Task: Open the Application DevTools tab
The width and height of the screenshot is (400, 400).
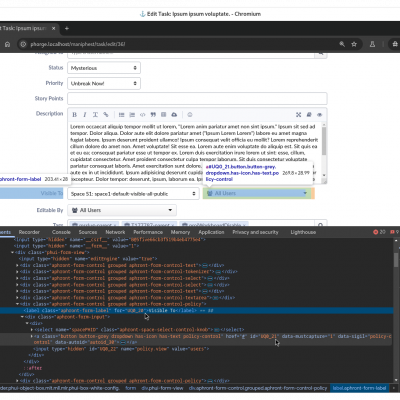Action: (x=211, y=232)
